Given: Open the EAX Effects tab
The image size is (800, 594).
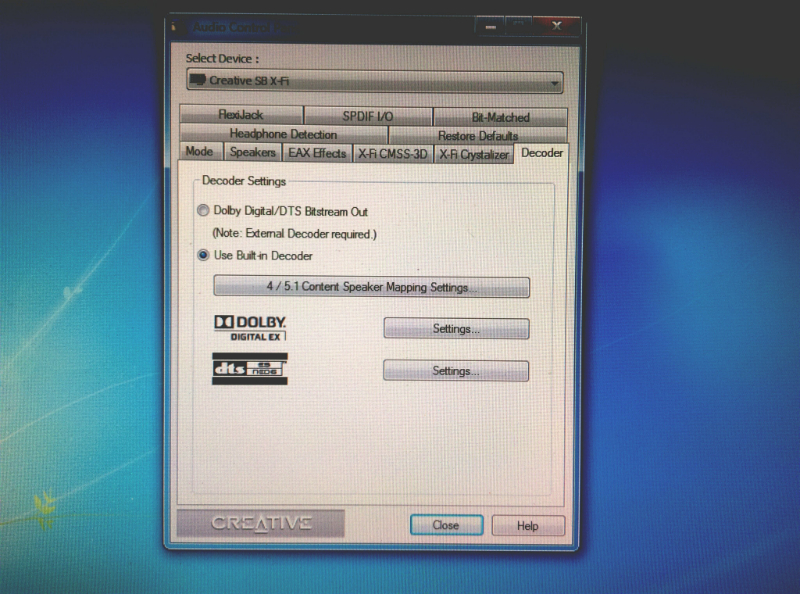Looking at the screenshot, I should (317, 153).
